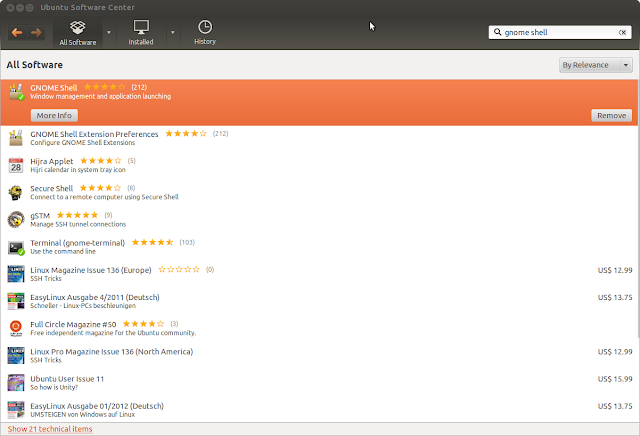This screenshot has height=436, width=640.
Task: Open the All Software view
Action: [x=78, y=33]
